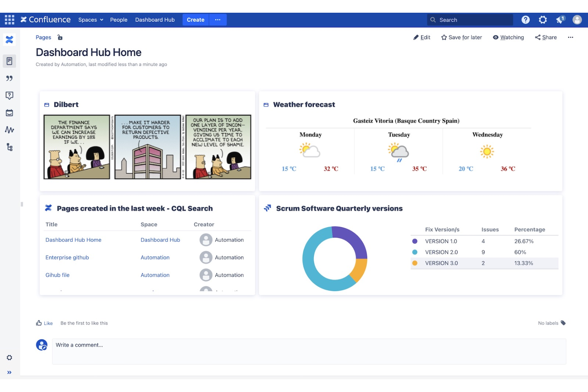Open the Dashboard Hub space link
The height and width of the screenshot is (392, 588).
pos(160,240)
